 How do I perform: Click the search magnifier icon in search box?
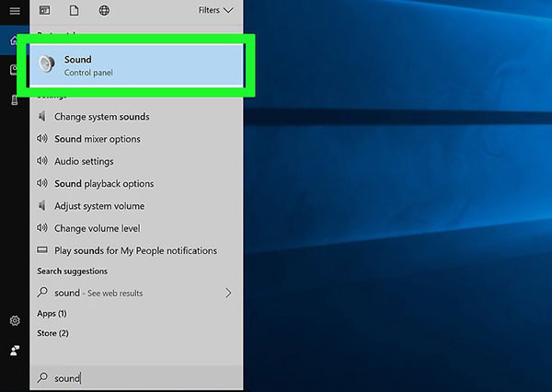pyautogui.click(x=42, y=377)
